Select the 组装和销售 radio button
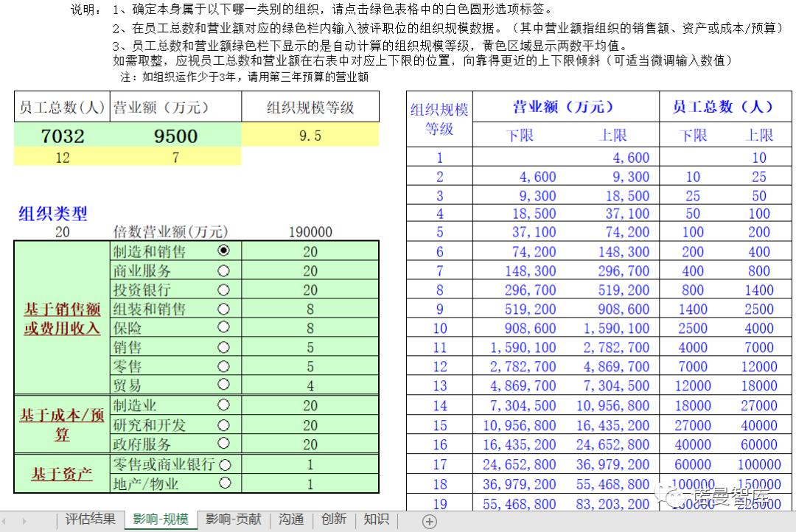Image resolution: width=796 pixels, height=532 pixels. 225,309
